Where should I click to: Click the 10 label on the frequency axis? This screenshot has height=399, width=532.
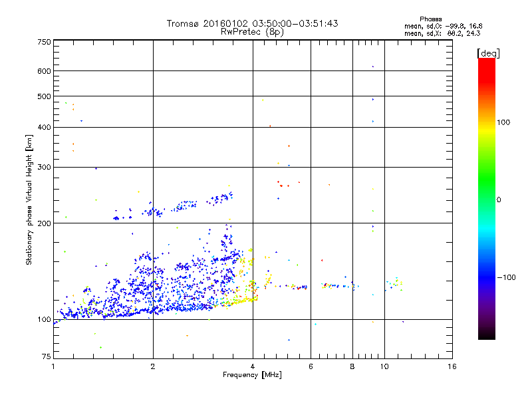point(384,366)
